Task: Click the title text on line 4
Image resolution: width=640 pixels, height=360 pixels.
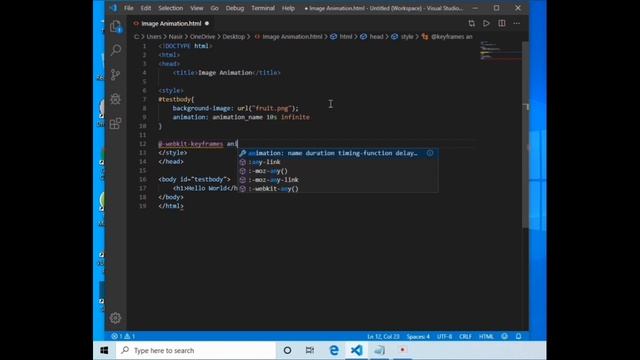Action: tap(225, 73)
